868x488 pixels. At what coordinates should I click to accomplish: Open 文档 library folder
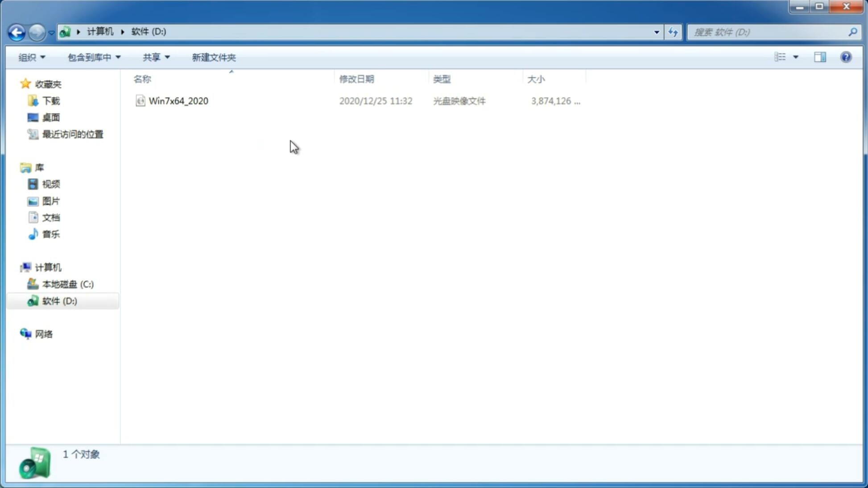[x=50, y=217]
